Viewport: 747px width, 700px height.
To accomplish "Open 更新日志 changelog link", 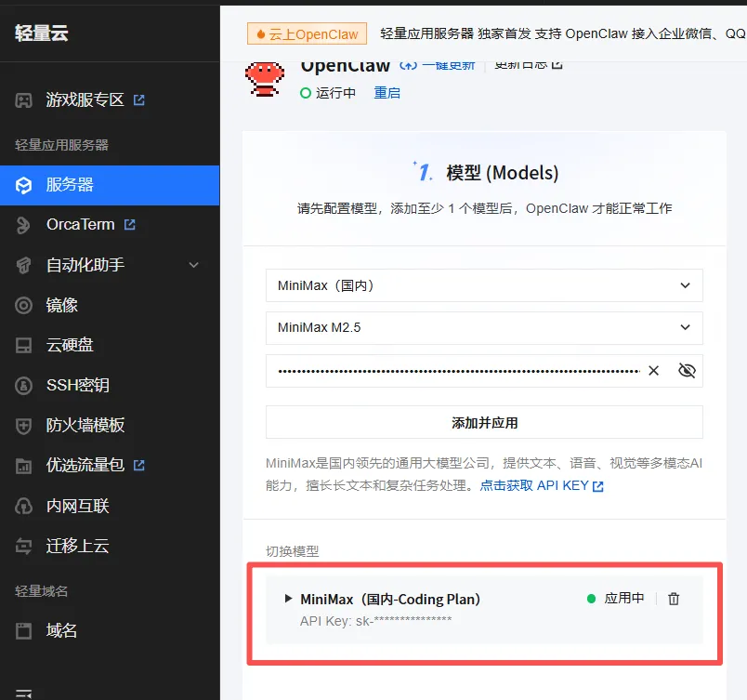I will 529,65.
